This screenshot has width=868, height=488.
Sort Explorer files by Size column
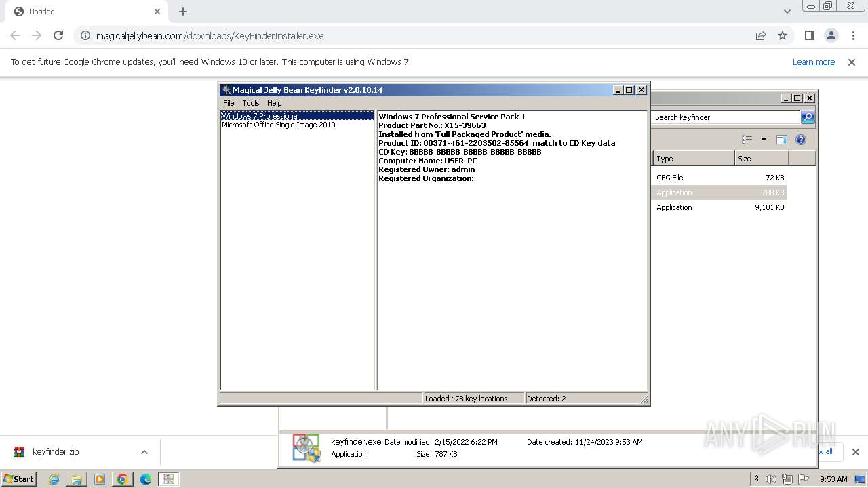tap(762, 159)
